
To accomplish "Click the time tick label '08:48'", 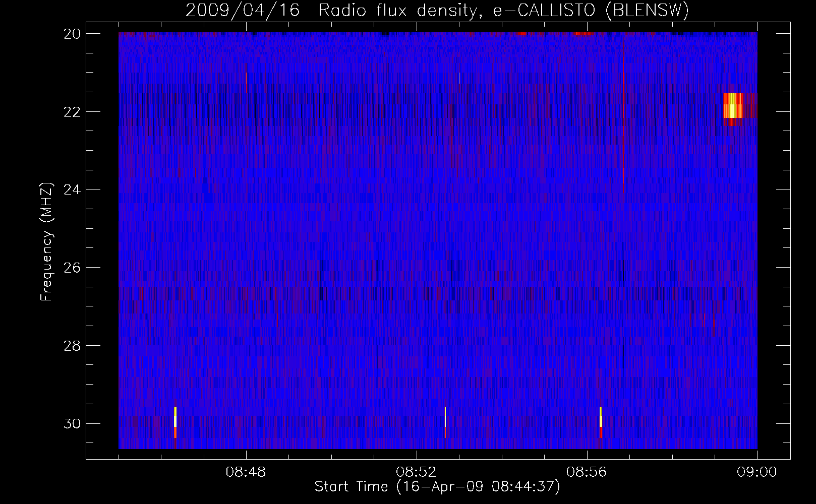I will 246,472.
